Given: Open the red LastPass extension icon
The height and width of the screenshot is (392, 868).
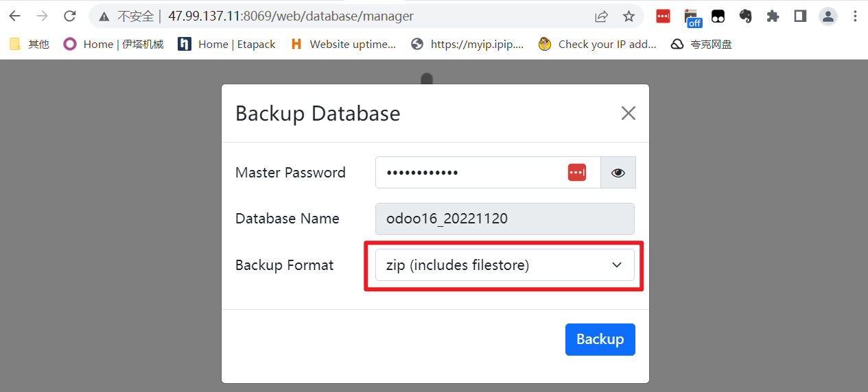Looking at the screenshot, I should tap(663, 16).
